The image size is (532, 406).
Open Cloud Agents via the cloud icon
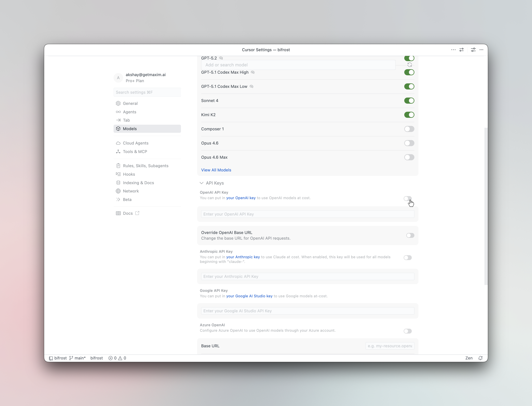[x=118, y=143]
